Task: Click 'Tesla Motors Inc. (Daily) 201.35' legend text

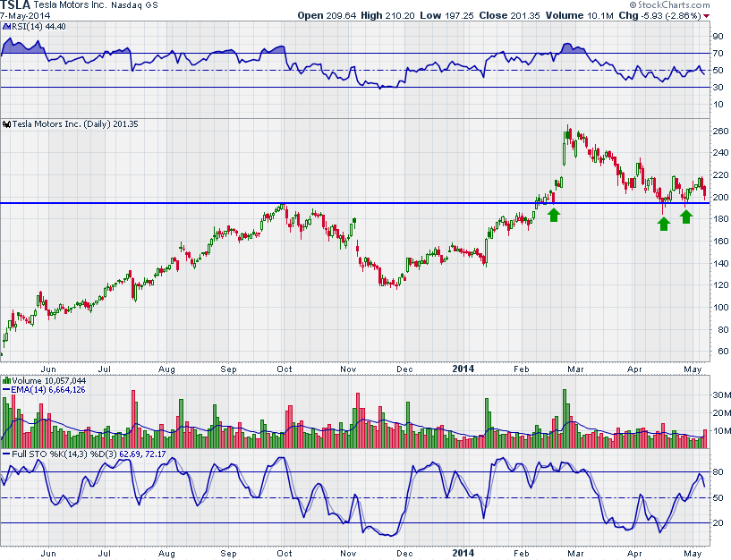Action: pyautogui.click(x=75, y=124)
